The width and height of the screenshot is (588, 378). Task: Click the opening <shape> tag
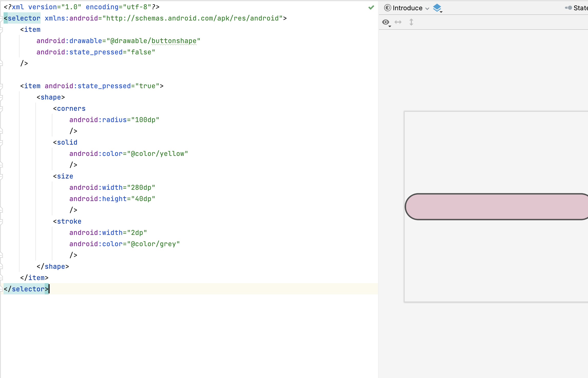point(51,97)
